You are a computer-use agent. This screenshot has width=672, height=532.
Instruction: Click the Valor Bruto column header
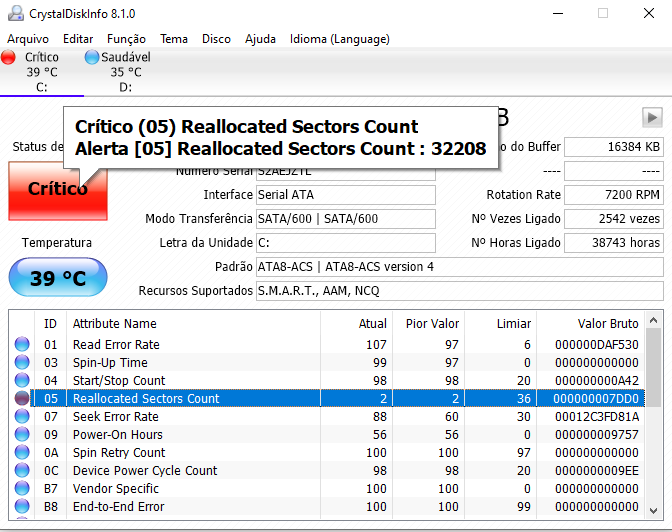(591, 323)
